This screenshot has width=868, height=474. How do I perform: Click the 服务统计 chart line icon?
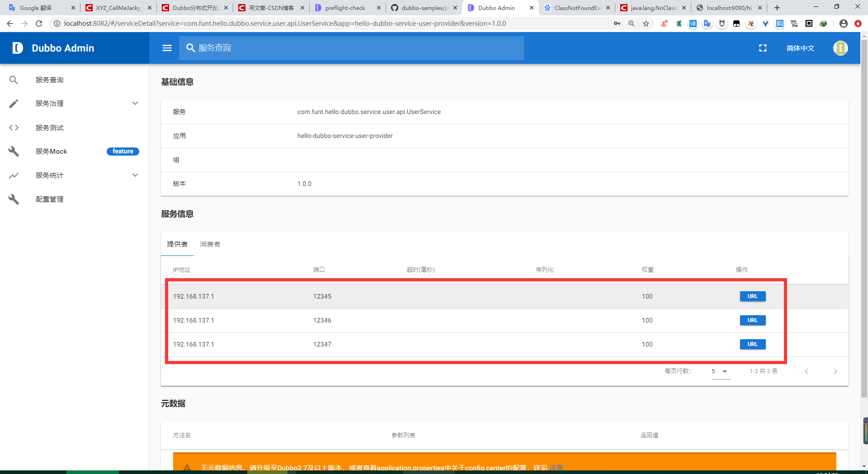click(14, 175)
